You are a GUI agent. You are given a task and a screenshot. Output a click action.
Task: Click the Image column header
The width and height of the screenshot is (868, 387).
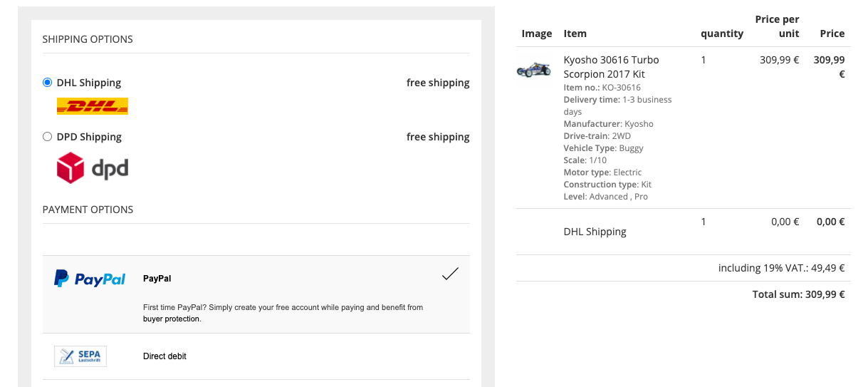536,33
